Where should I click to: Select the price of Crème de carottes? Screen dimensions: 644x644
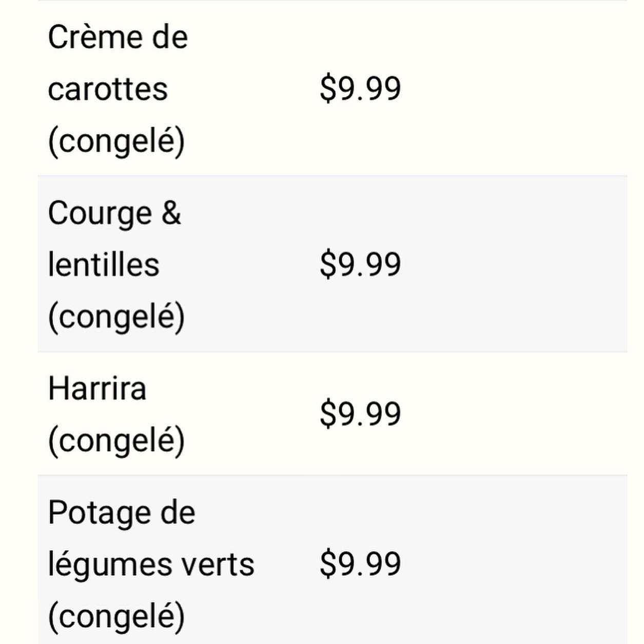pos(360,89)
